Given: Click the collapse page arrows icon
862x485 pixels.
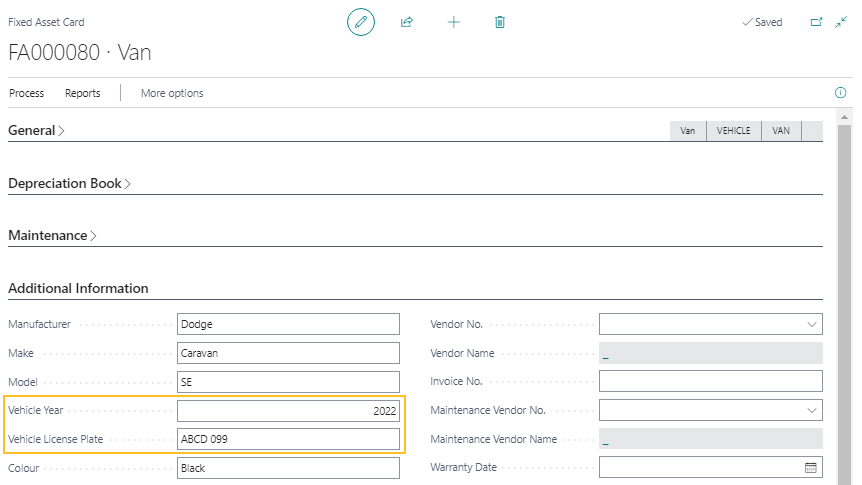Looking at the screenshot, I should pyautogui.click(x=840, y=22).
